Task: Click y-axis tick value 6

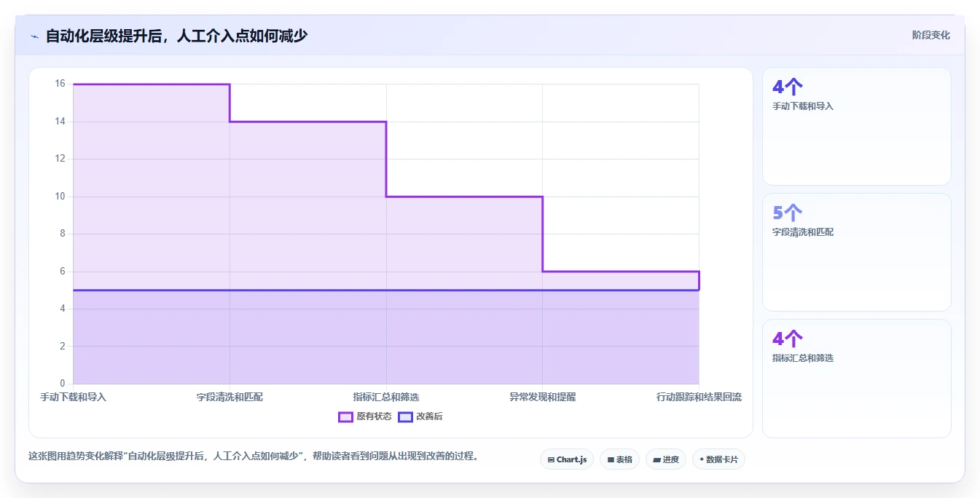Action: pos(62,272)
